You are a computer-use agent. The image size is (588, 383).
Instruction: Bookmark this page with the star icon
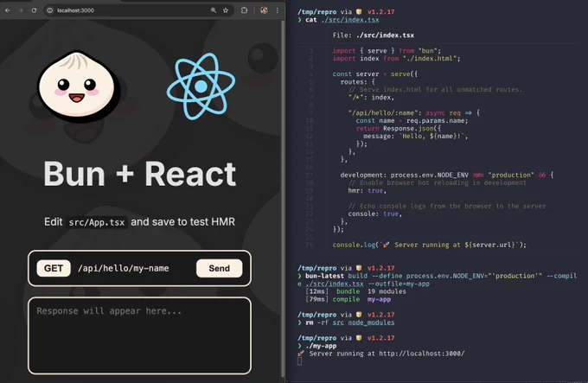226,10
